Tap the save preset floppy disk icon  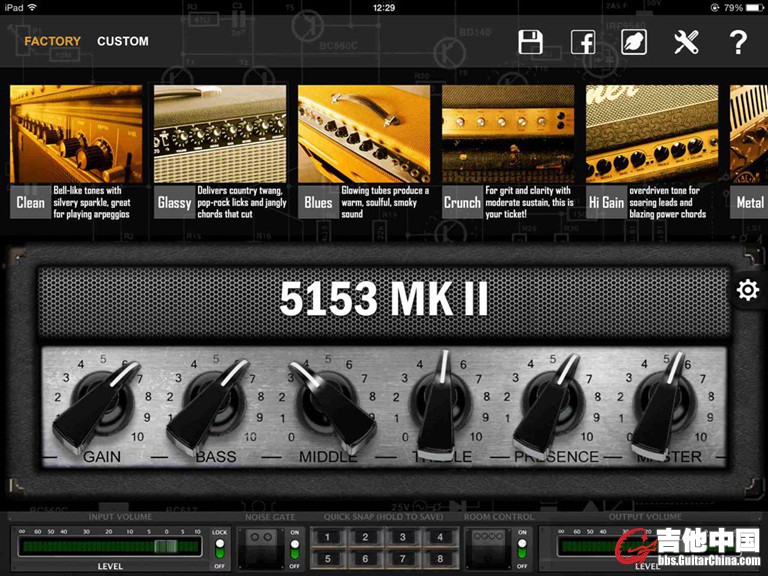531,42
